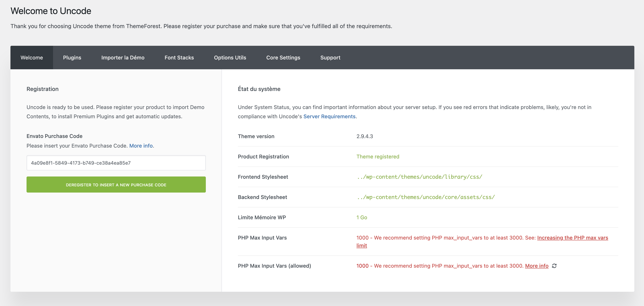Click the Welcome to Uncode title

point(51,11)
